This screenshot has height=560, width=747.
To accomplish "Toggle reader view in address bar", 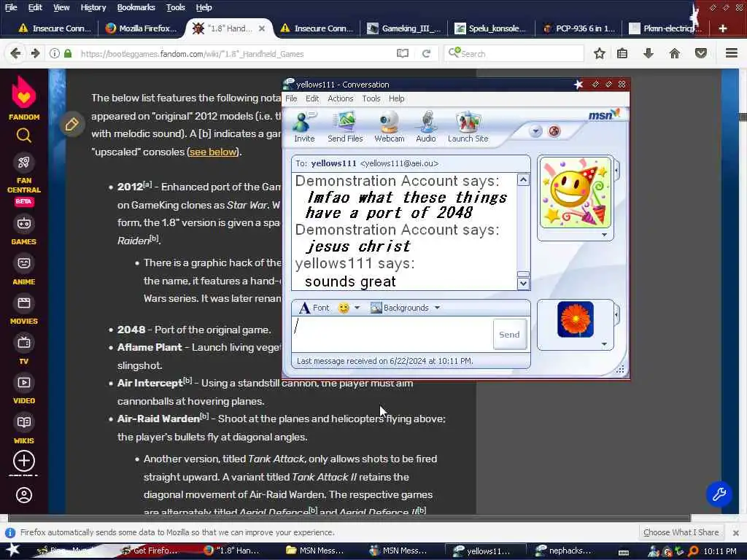I will coord(403,53).
